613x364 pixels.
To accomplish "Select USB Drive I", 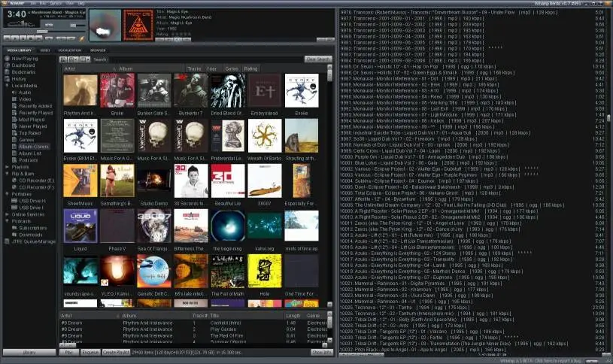I will pyautogui.click(x=31, y=208).
